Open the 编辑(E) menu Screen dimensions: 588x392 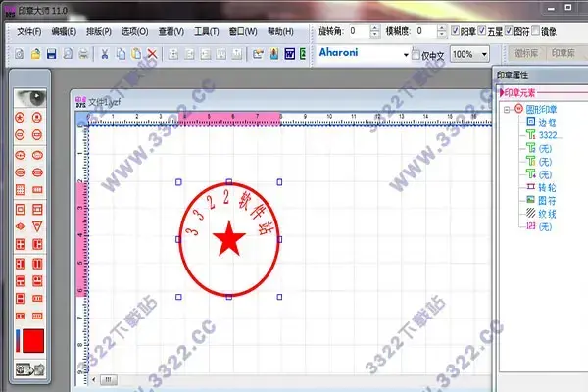pyautogui.click(x=64, y=32)
